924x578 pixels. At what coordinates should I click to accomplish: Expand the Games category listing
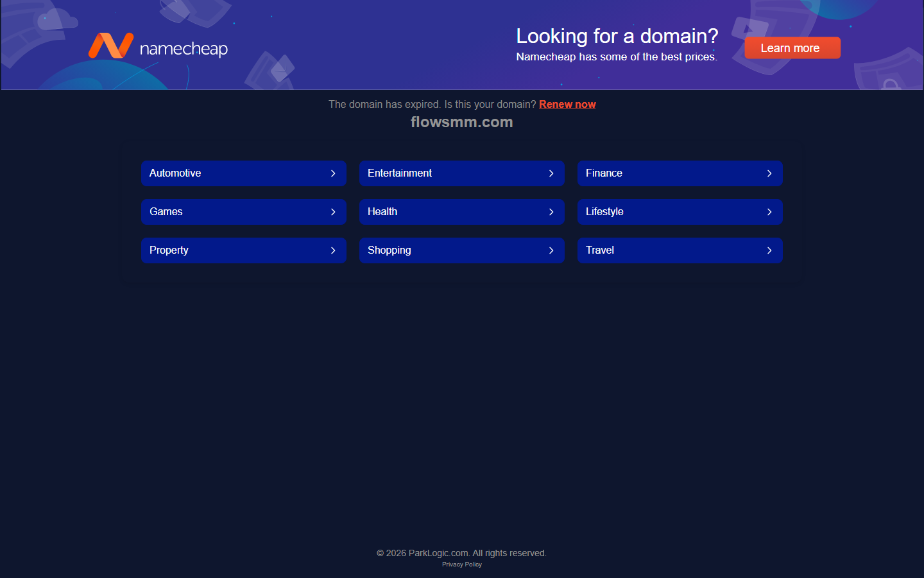[244, 212]
